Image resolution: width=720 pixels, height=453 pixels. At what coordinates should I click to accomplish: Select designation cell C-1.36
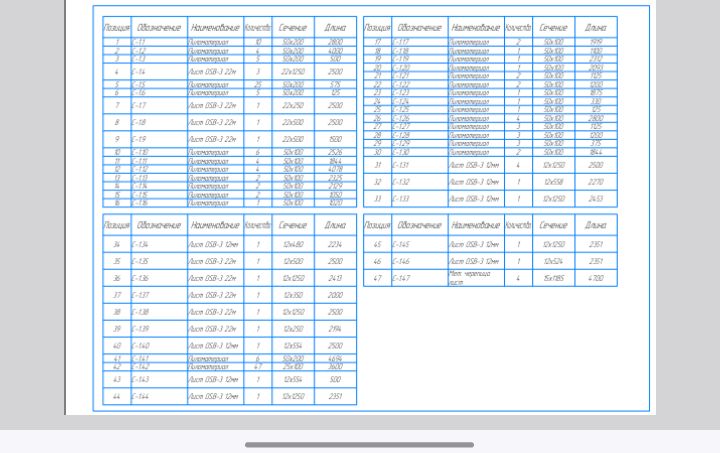pos(159,278)
